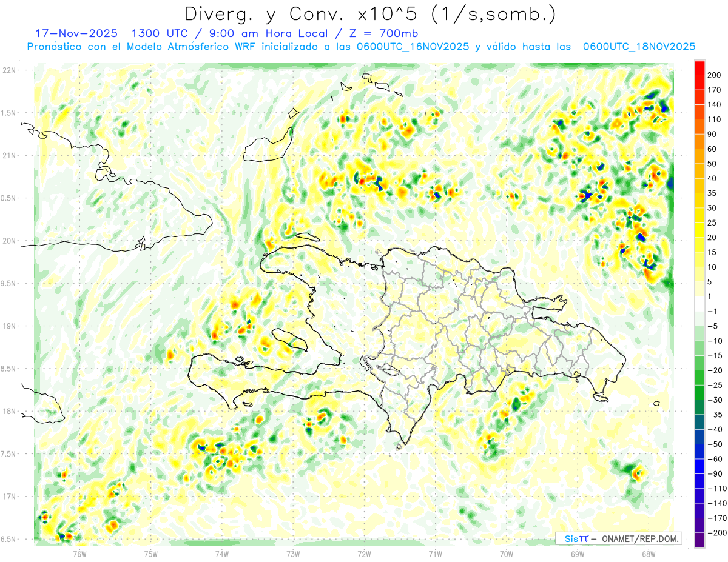
Task: Click the '25' color scale label
Action: [712, 222]
